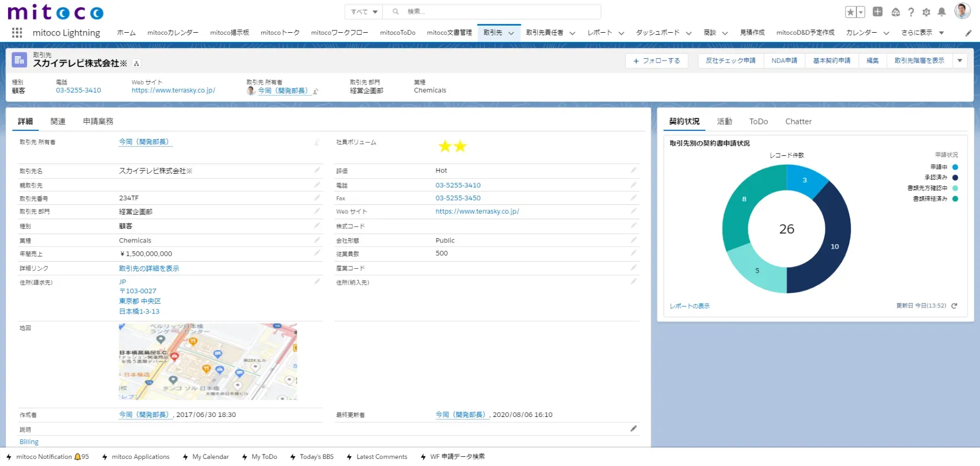
Task: Show more record actions dropdown
Action: 960,60
